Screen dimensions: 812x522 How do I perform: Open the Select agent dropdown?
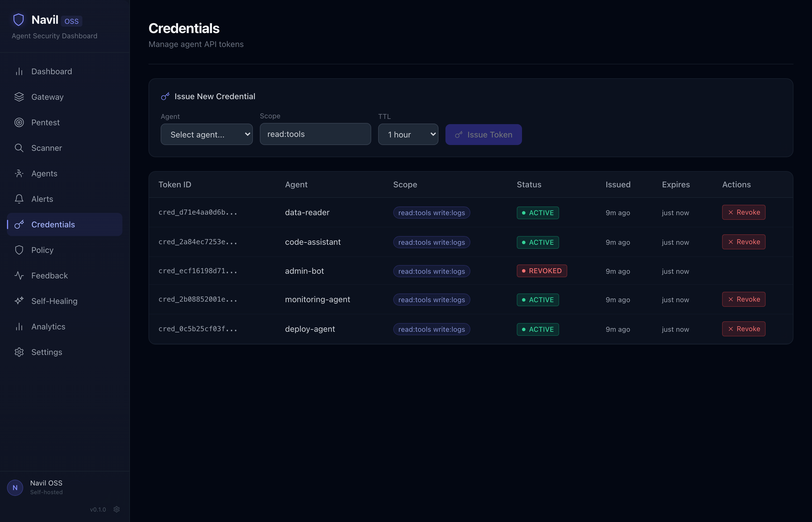(207, 134)
